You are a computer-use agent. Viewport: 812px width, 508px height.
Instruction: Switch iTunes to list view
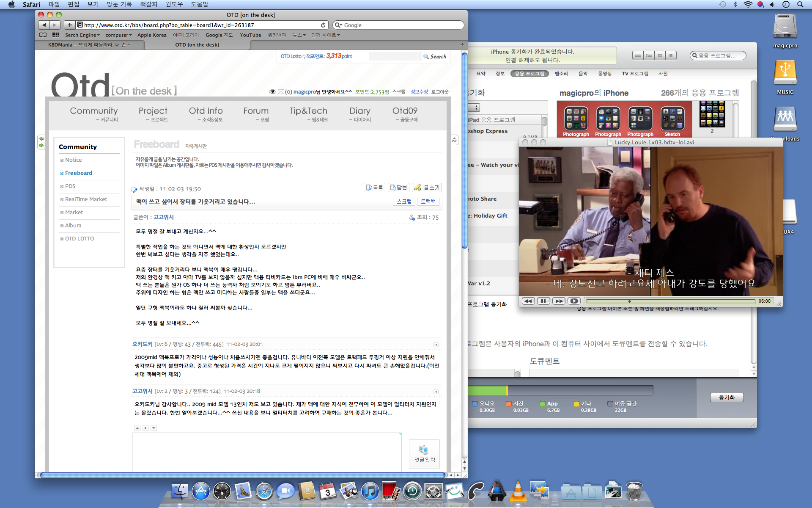coord(638,55)
